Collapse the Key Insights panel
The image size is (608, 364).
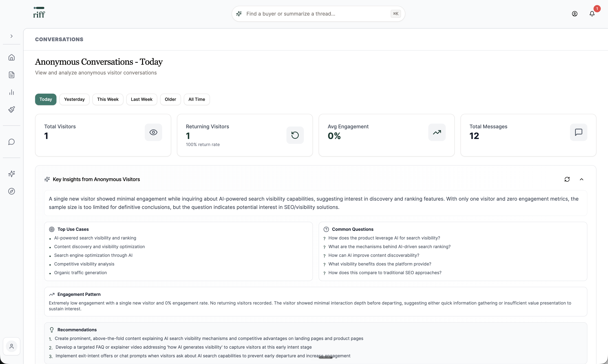point(581,179)
